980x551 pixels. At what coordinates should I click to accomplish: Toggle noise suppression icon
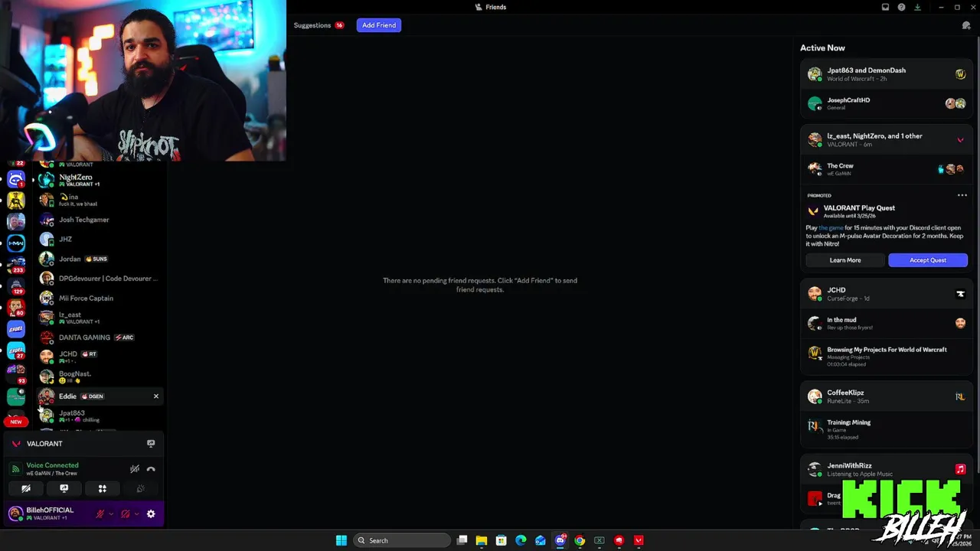pos(134,469)
